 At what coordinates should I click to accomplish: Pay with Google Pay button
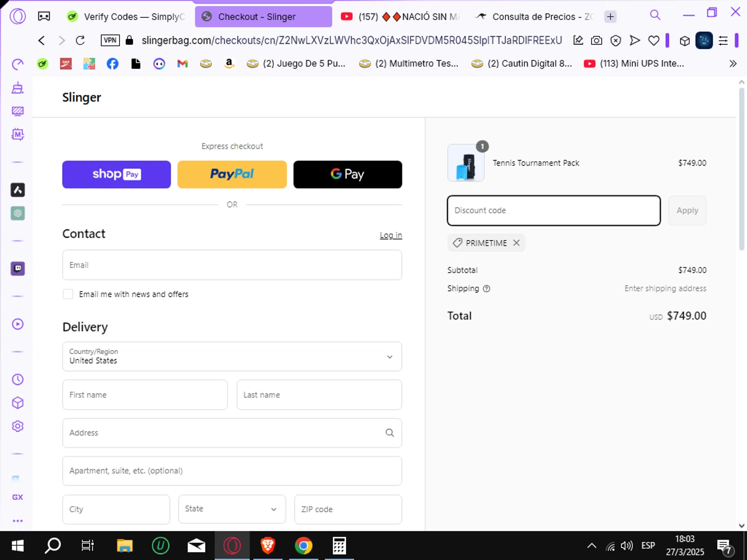[348, 174]
